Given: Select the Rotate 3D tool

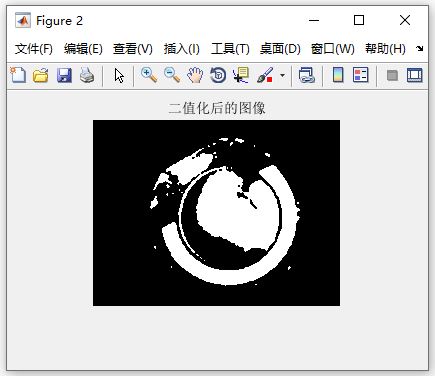Looking at the screenshot, I should 218,75.
